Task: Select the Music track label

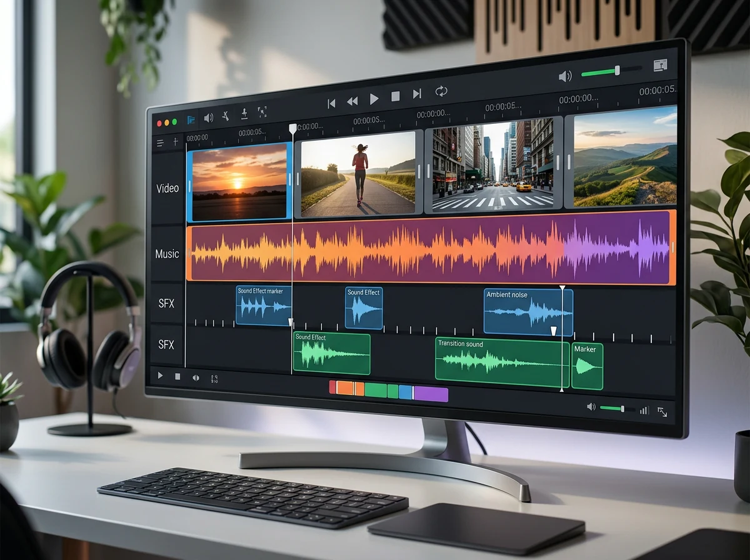Action: click(x=167, y=254)
